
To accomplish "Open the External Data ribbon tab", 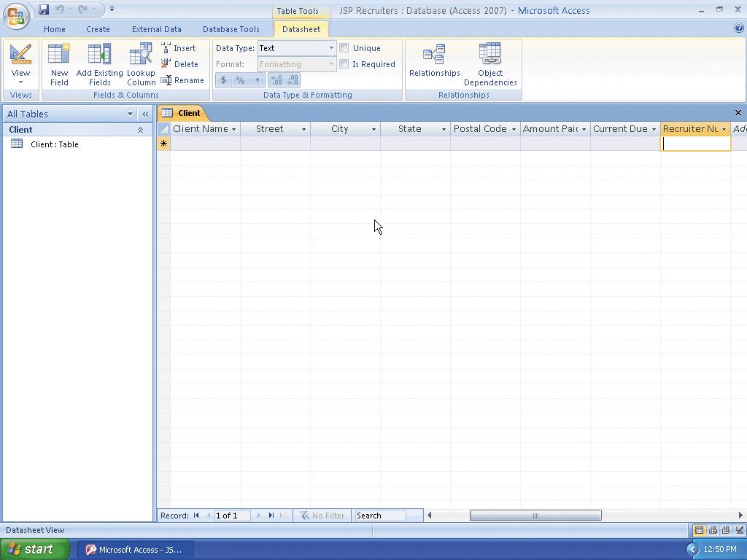I will 157,29.
